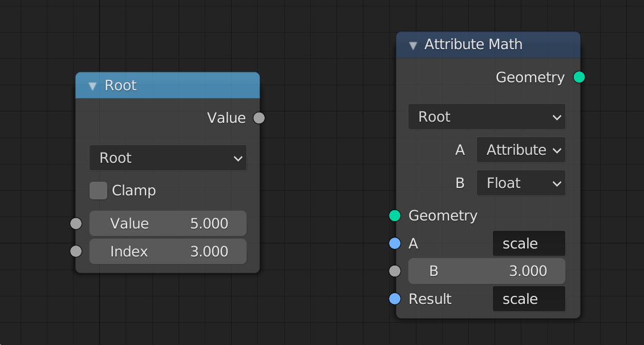Click the Index input socket on Root node
Screen dimensions: 644x345
click(76, 251)
